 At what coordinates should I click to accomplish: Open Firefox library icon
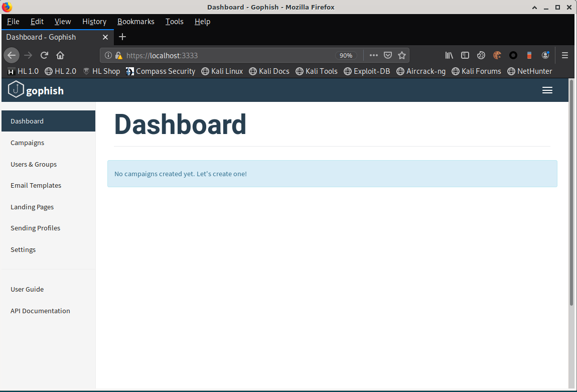point(449,55)
